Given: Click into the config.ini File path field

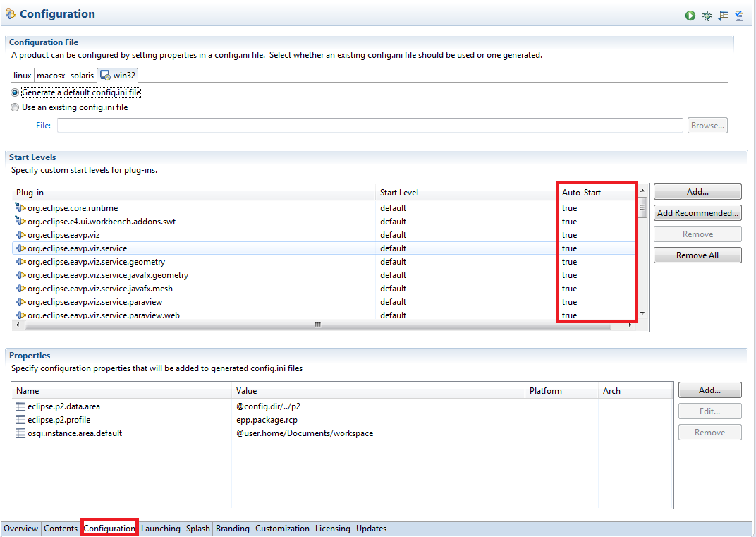Looking at the screenshot, I should [x=370, y=126].
